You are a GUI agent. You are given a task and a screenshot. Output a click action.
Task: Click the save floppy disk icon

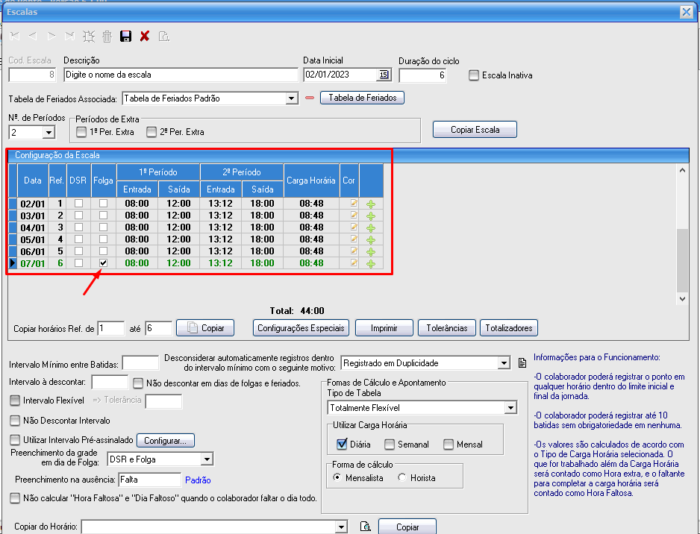click(x=125, y=36)
